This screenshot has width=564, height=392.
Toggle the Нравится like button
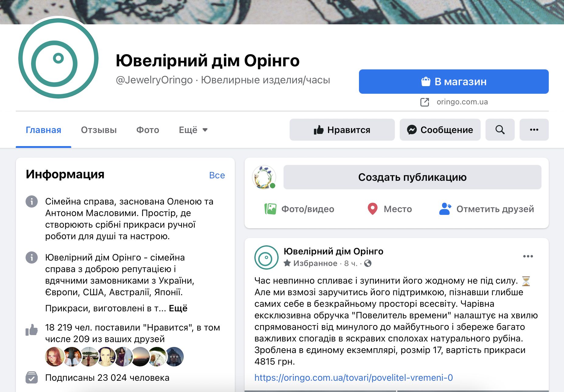pos(342,130)
